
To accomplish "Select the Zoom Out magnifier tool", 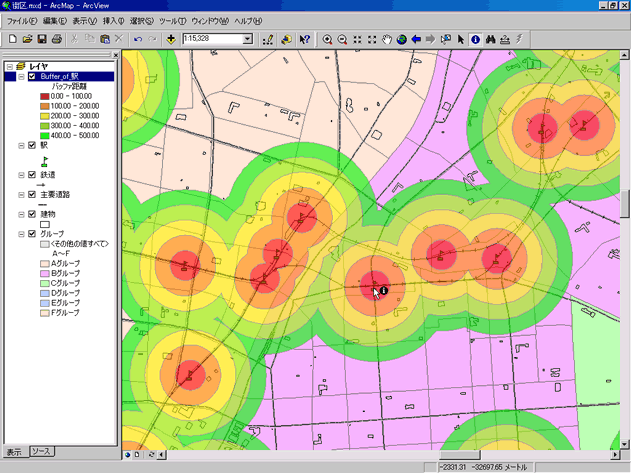I will (342, 39).
